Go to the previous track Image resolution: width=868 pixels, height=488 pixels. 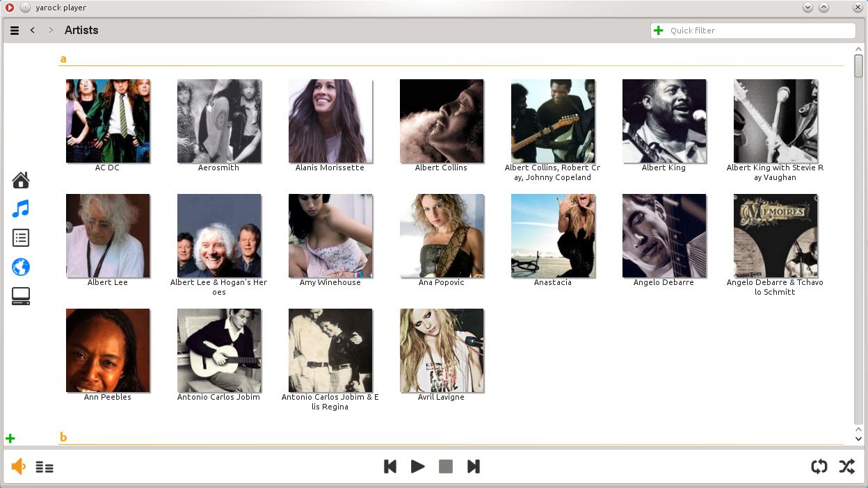pos(390,466)
